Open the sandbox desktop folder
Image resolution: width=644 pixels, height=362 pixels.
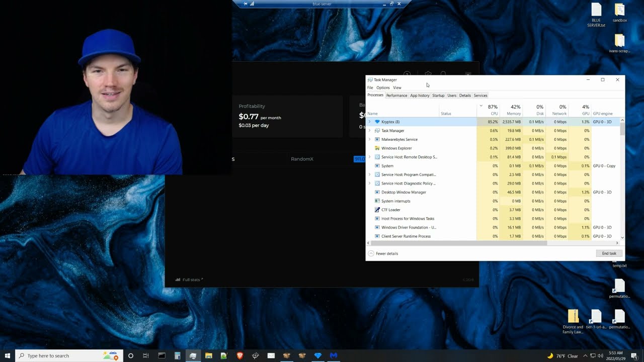coord(620,13)
